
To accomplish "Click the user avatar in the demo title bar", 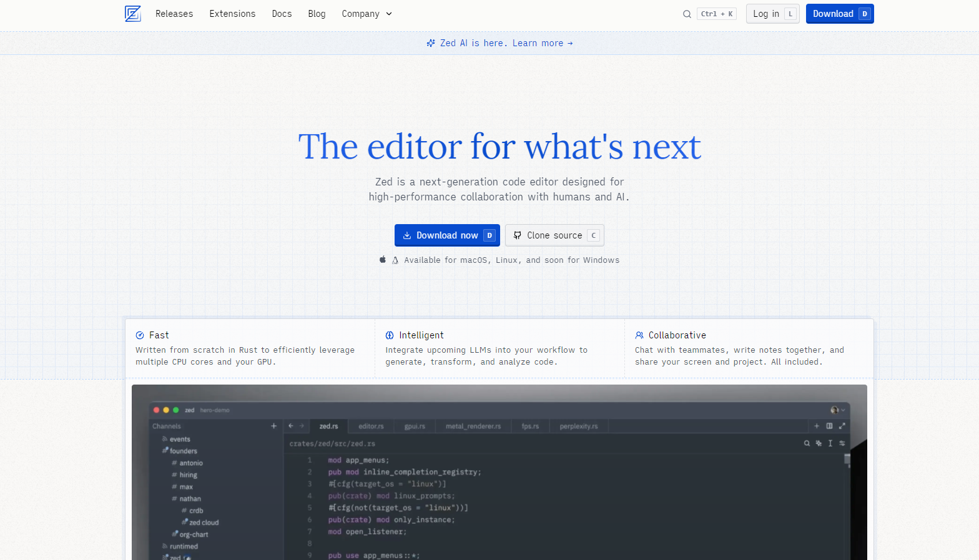I will (x=835, y=410).
